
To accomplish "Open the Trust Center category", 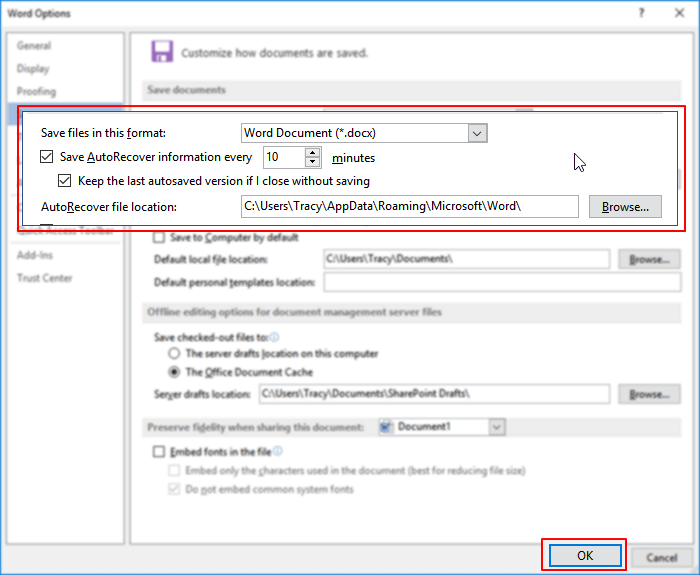I will point(45,278).
